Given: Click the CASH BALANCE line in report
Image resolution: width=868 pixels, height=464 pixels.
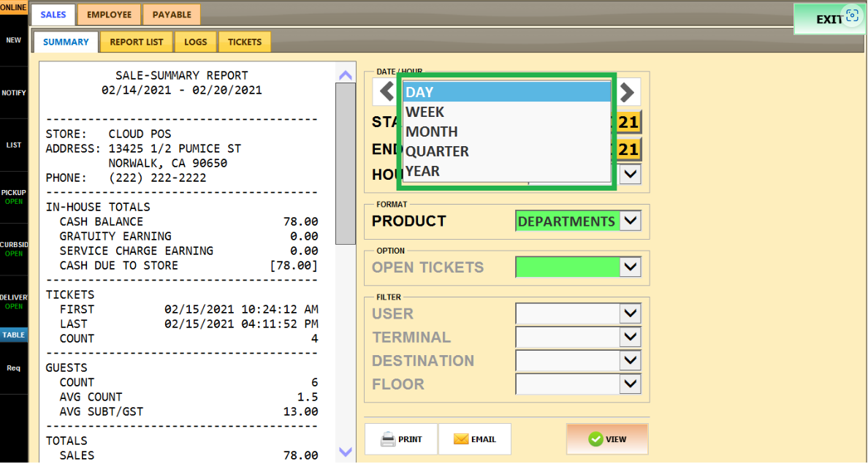Looking at the screenshot, I should 189,221.
